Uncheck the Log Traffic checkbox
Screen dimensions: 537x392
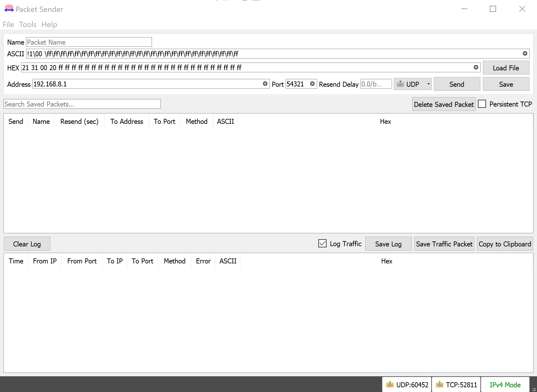pos(322,244)
